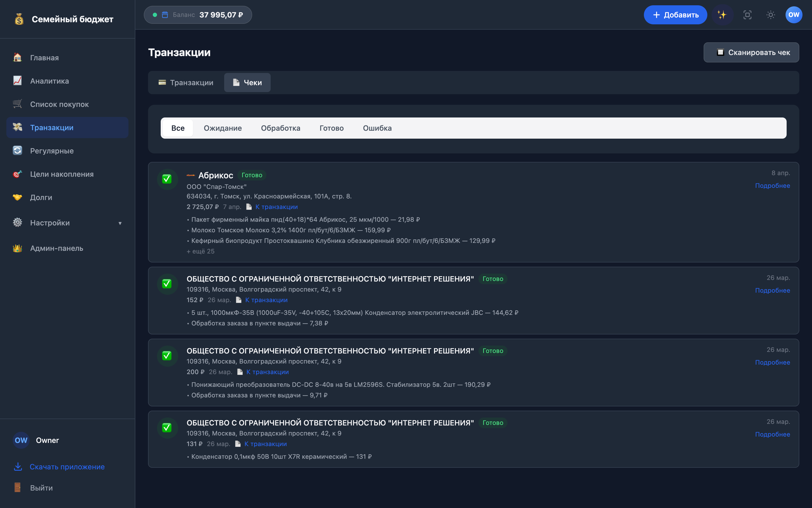
Task: Click the Конденсатор 0,1мкф item line
Action: 279,457
